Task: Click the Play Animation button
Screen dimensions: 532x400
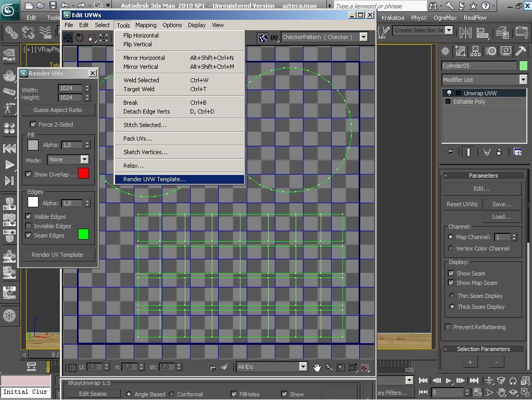Action: (x=449, y=380)
